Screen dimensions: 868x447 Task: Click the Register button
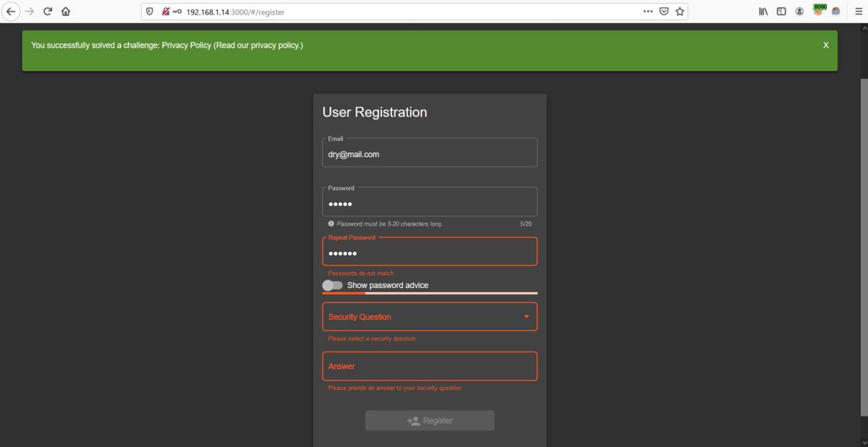430,420
